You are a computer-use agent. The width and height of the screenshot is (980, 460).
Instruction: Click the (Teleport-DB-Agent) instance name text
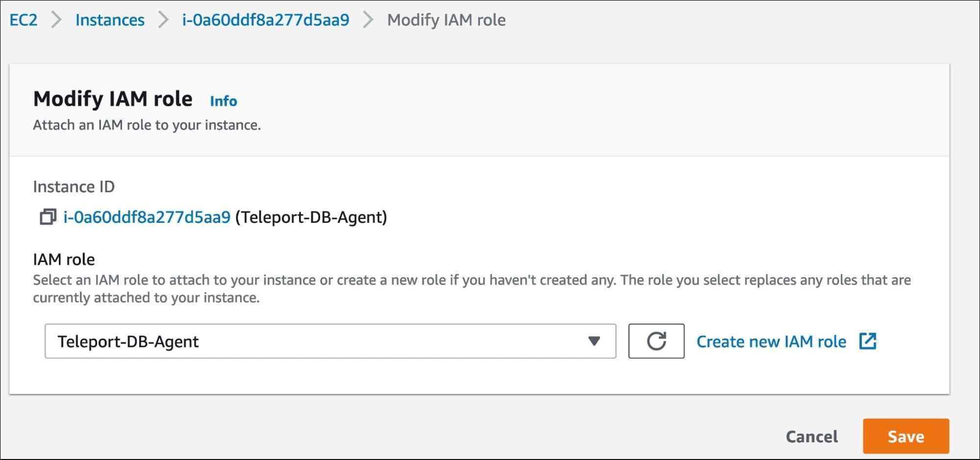(311, 217)
